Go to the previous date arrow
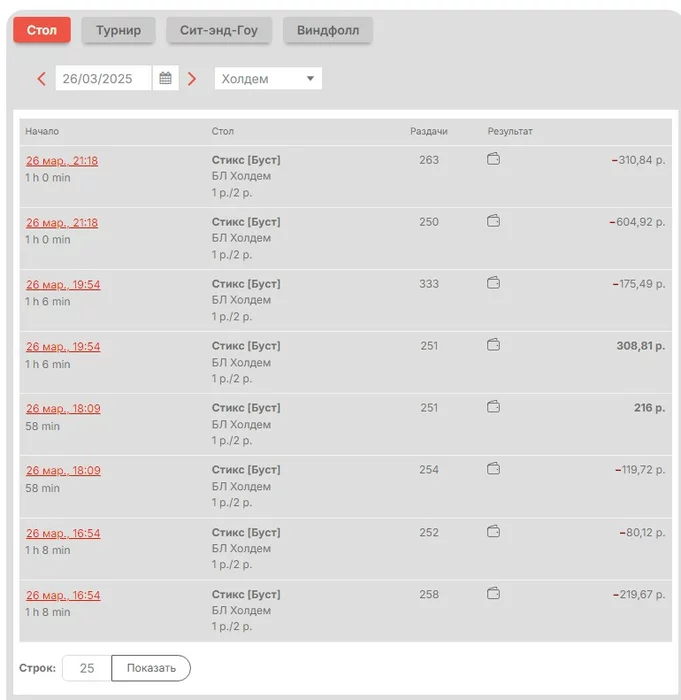This screenshot has width=681, height=700. tap(41, 79)
